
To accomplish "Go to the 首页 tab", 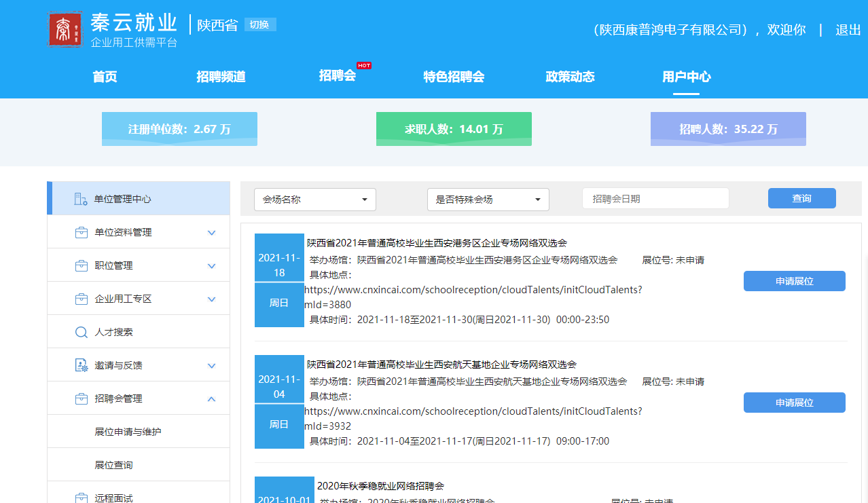I will [105, 77].
